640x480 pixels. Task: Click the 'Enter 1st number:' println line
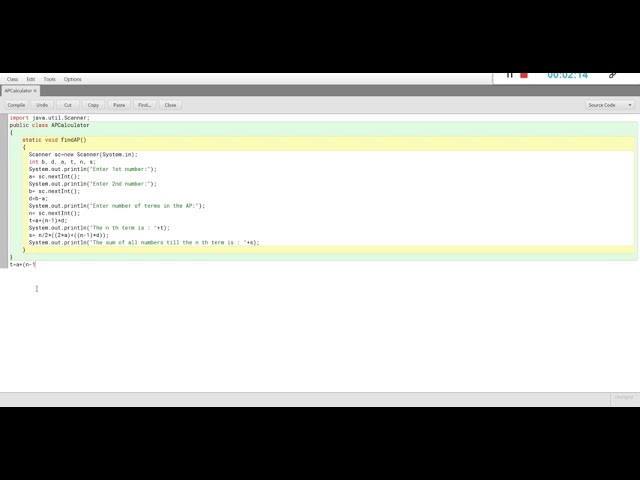click(93, 169)
